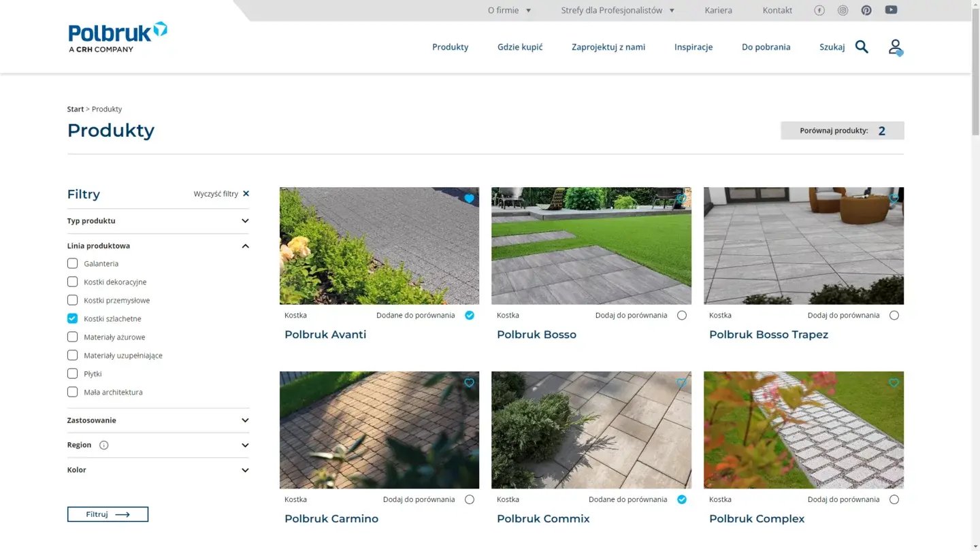This screenshot has height=551, width=980.
Task: Uncheck the Kostki szlachetne filter
Action: pos(73,318)
